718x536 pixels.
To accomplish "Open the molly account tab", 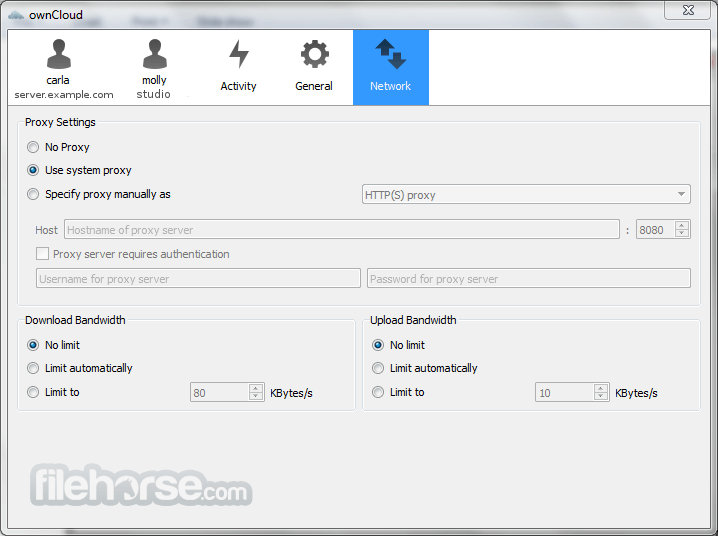I will tap(154, 68).
